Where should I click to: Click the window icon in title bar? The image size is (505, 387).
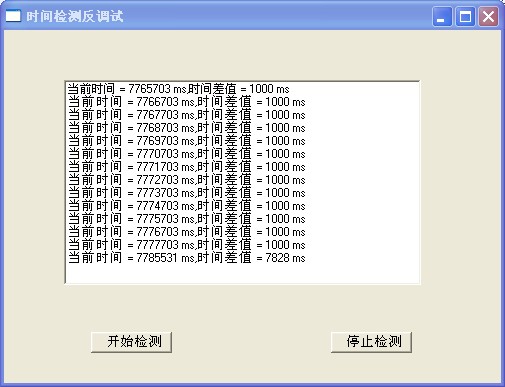click(x=13, y=16)
